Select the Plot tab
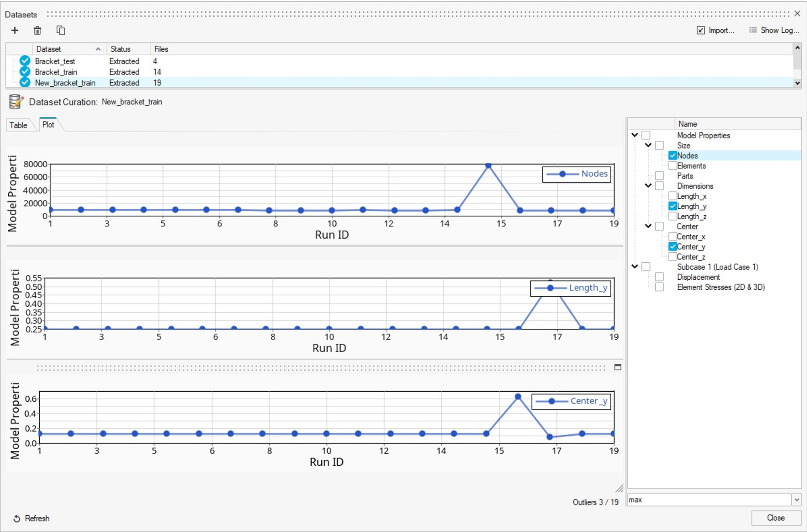The width and height of the screenshot is (807, 532). coord(48,125)
